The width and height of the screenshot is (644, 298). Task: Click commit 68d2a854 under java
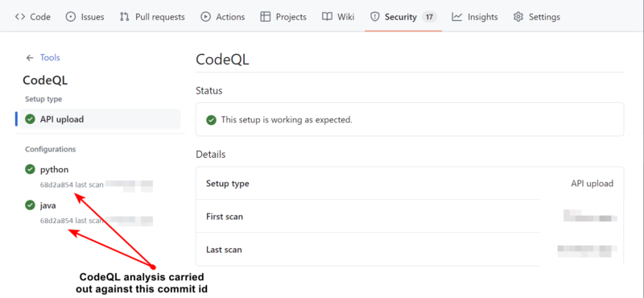(x=56, y=221)
